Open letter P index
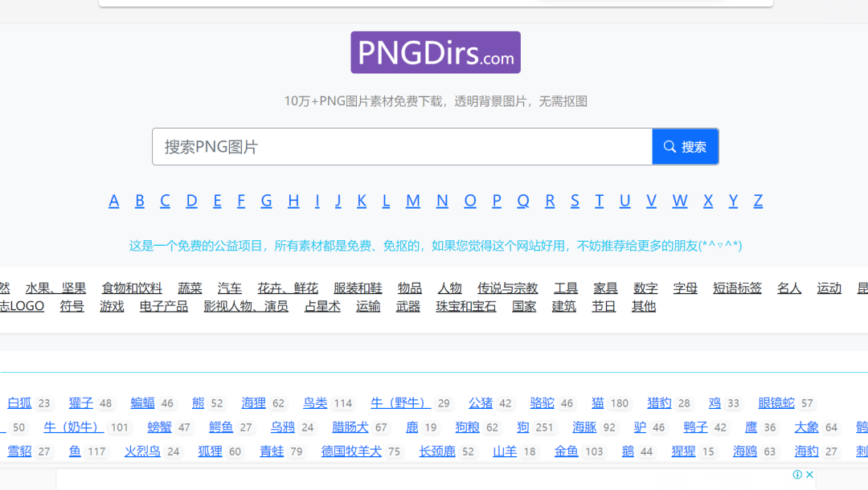The width and height of the screenshot is (868, 490). 497,201
